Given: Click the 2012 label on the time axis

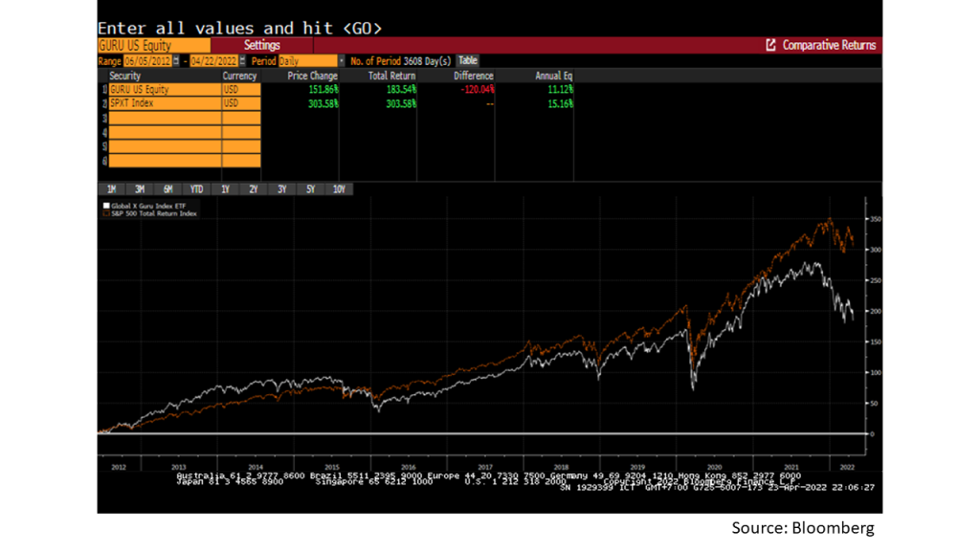Looking at the screenshot, I should (119, 467).
